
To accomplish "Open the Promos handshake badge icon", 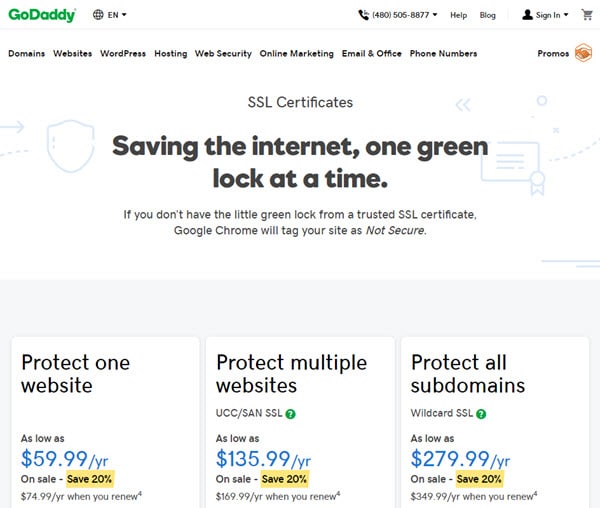I will click(583, 53).
